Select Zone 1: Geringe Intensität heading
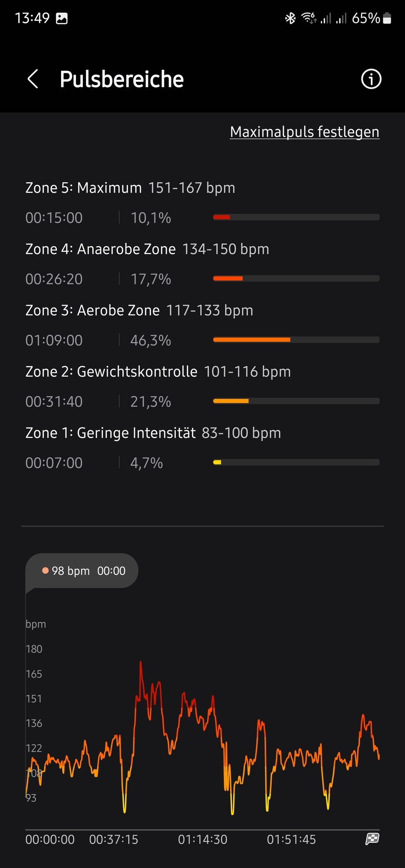The width and height of the screenshot is (405, 868). [x=111, y=433]
